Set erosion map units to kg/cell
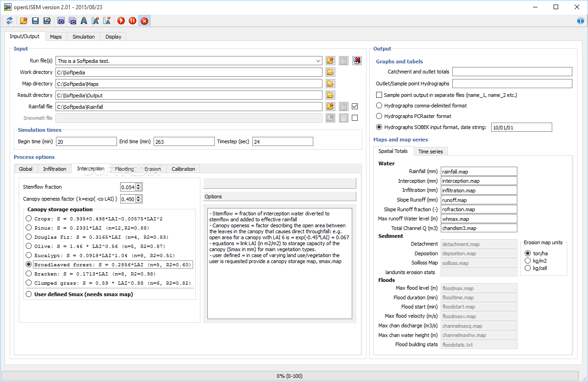This screenshot has width=588, height=382. [x=536, y=268]
